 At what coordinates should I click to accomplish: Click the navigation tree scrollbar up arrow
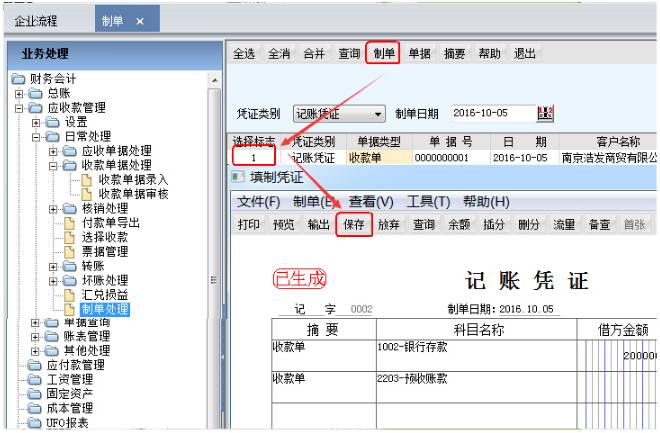tap(213, 79)
